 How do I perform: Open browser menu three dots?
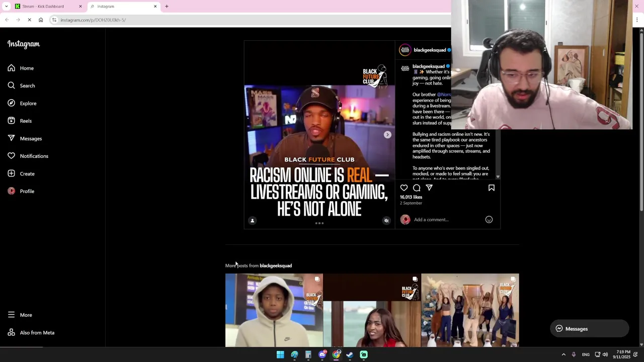(637, 20)
